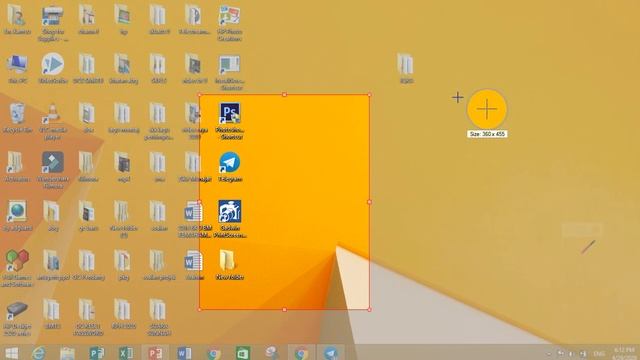
Task: Click the Chrome icon next to taskbar Telegram
Action: [x=301, y=353]
